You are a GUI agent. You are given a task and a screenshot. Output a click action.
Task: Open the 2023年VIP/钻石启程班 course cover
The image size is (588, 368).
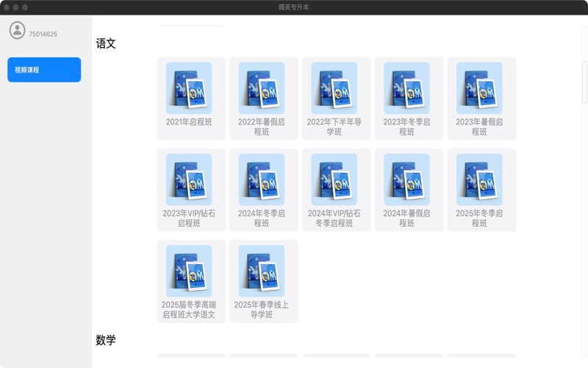[189, 179]
